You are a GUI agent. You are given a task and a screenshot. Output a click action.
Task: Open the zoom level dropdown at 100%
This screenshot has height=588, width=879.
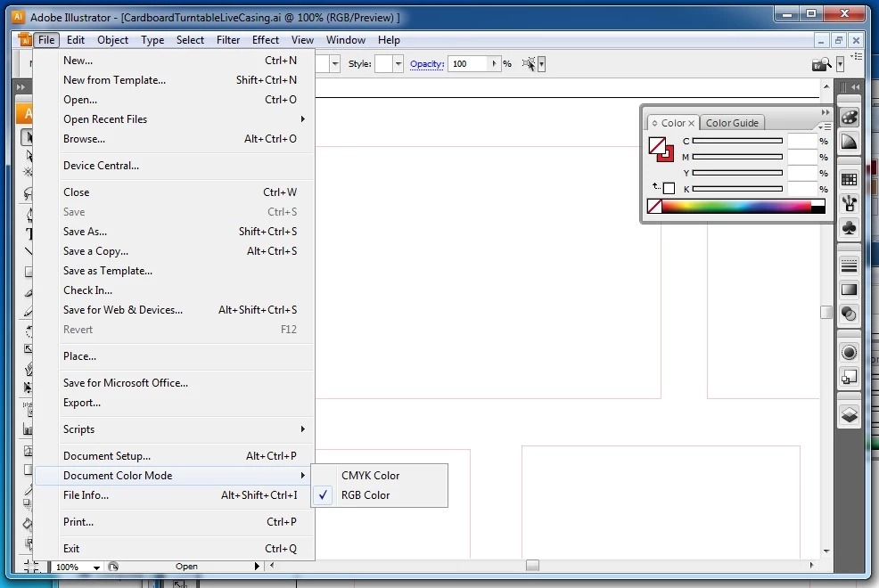(x=96, y=568)
